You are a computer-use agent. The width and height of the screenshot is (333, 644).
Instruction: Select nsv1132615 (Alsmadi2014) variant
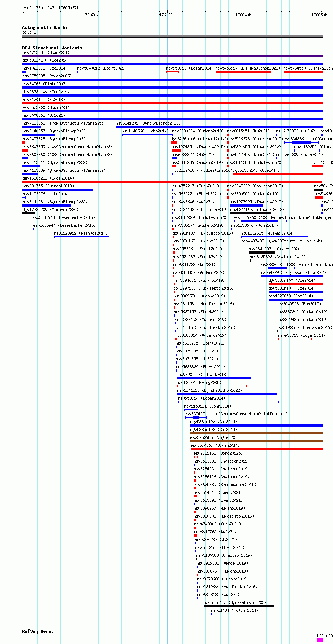coord(268,233)
